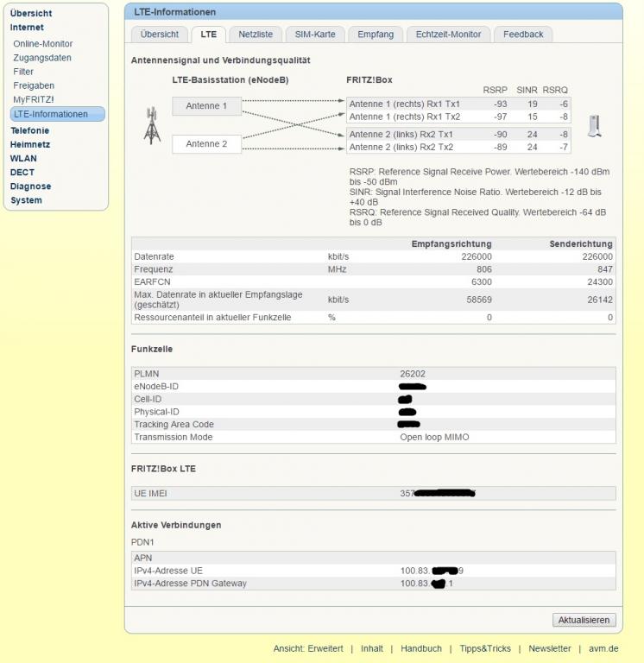Click the RSRP column header

pyautogui.click(x=495, y=90)
